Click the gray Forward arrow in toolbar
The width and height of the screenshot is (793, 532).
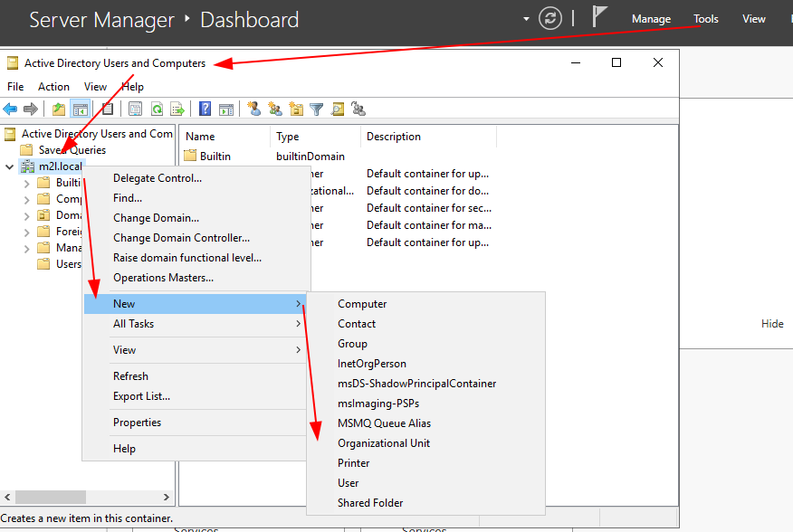click(x=31, y=109)
